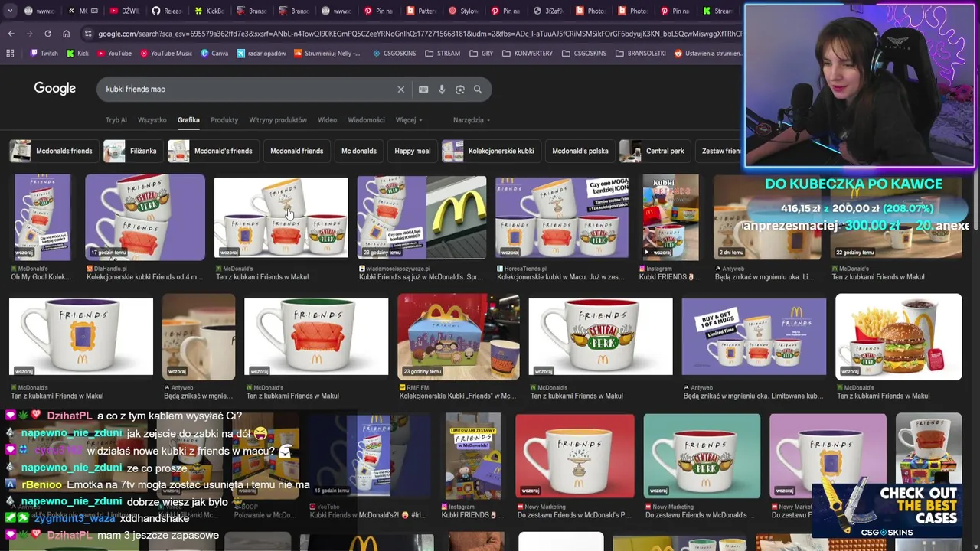Open the radar opadów bookmark
The width and height of the screenshot is (980, 551).
(x=262, y=54)
